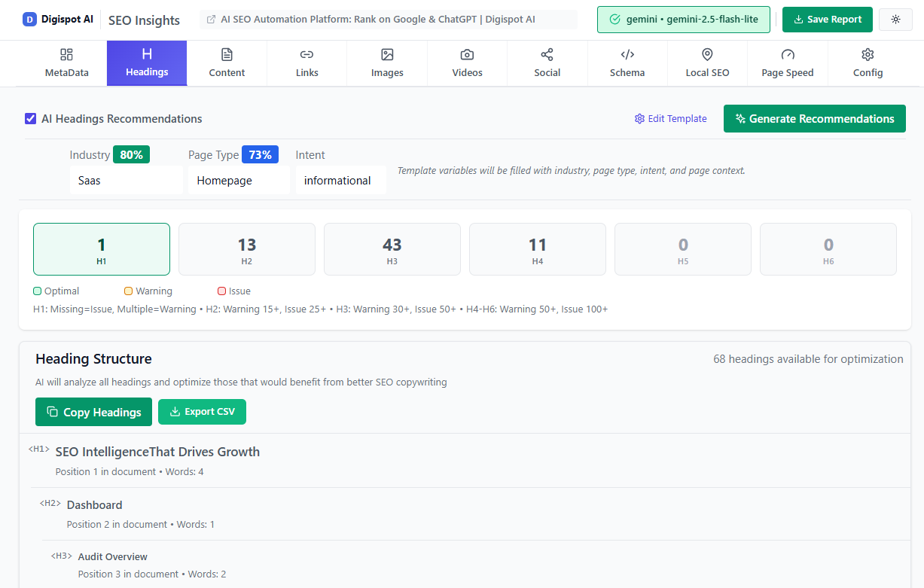Click the gemini-2.5-flash-lite model badge
Image resolution: width=924 pixels, height=588 pixels.
click(684, 20)
